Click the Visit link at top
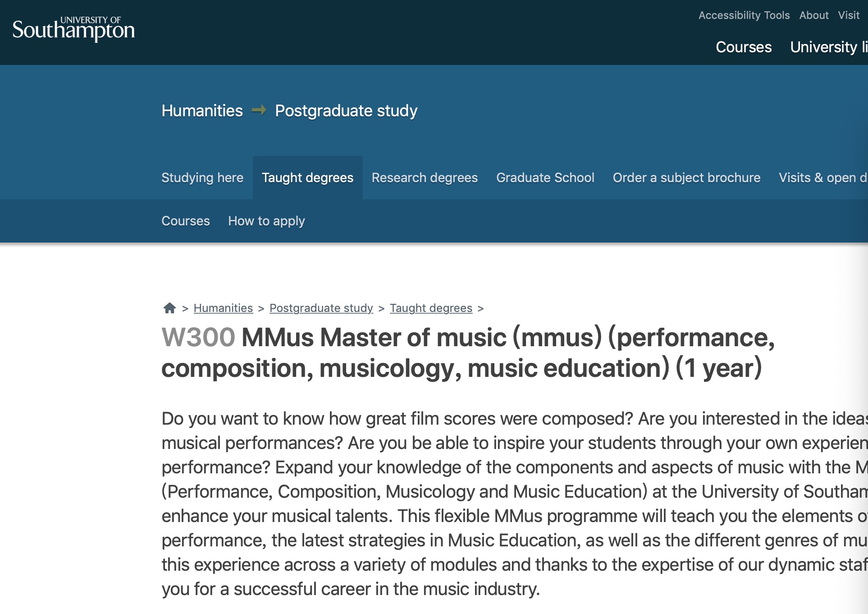Screen dimensions: 868x614 click(x=849, y=15)
